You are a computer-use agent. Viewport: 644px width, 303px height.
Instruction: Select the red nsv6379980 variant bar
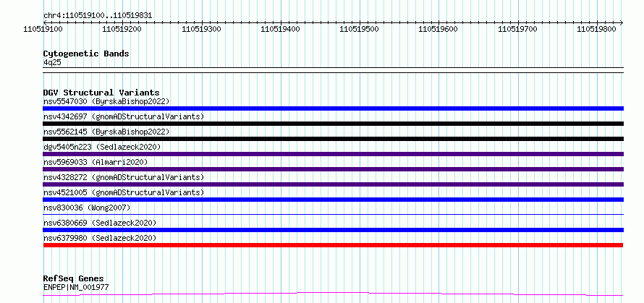point(333,245)
